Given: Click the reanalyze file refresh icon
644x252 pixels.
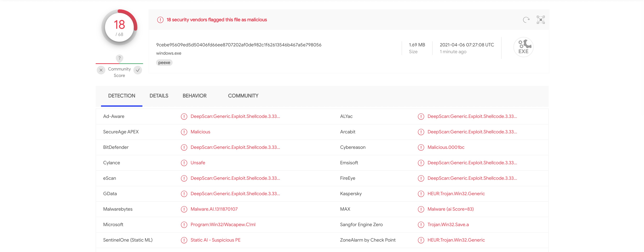Looking at the screenshot, I should click(x=526, y=20).
